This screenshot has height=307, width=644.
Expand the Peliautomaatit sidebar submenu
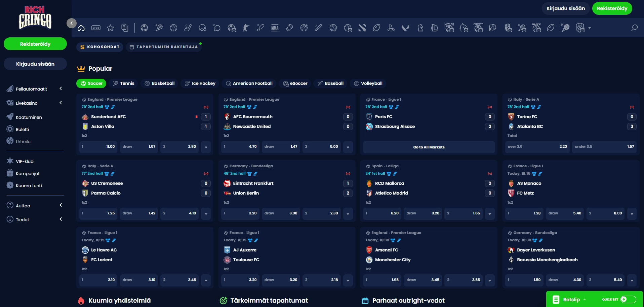pos(61,89)
